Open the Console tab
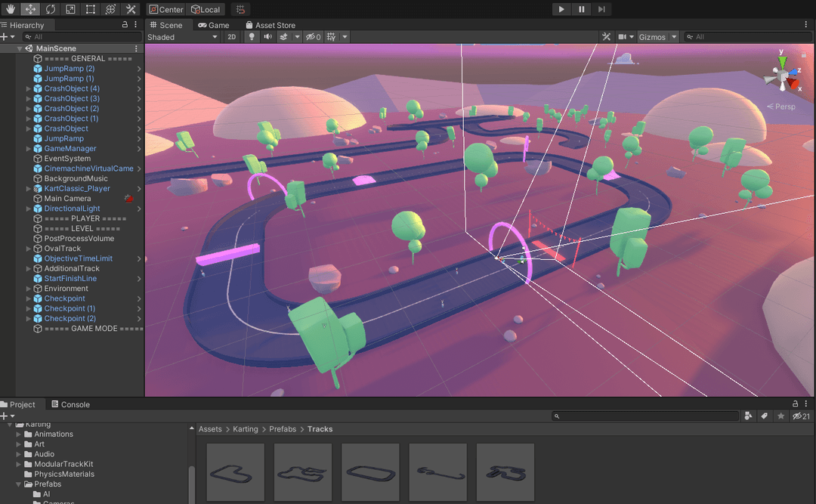The image size is (816, 504). pos(70,404)
